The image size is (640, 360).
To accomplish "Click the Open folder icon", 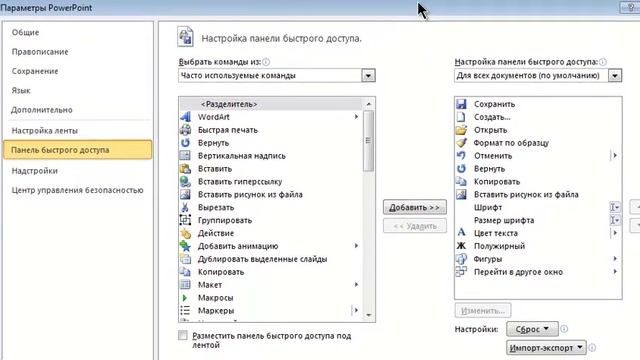I will coord(461,130).
